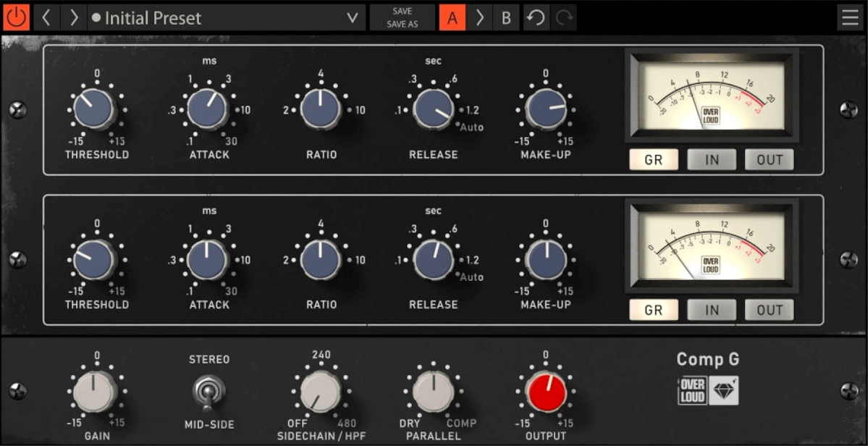Go to the next preset arrow
The width and height of the screenshot is (868, 446).
point(73,17)
